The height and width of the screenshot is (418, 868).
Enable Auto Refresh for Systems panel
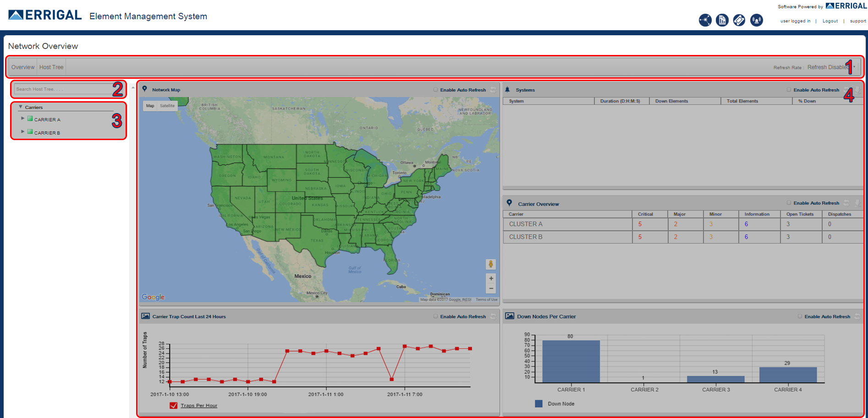(789, 90)
